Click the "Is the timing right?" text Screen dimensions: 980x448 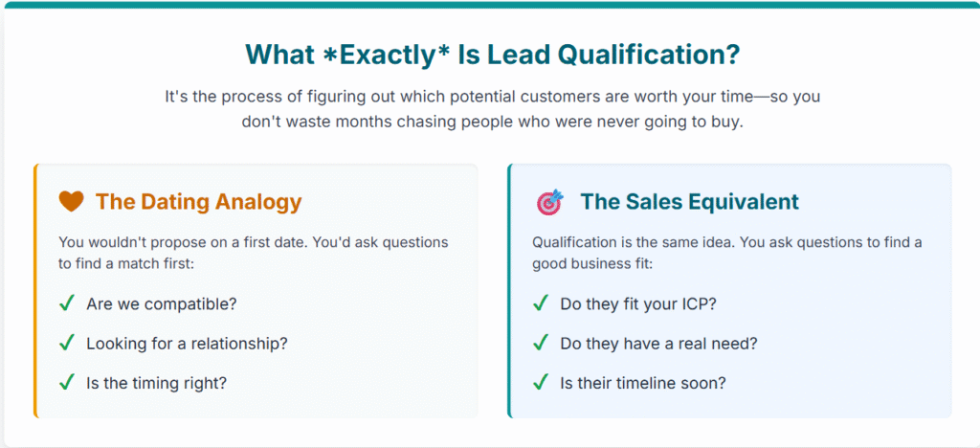pos(158,382)
